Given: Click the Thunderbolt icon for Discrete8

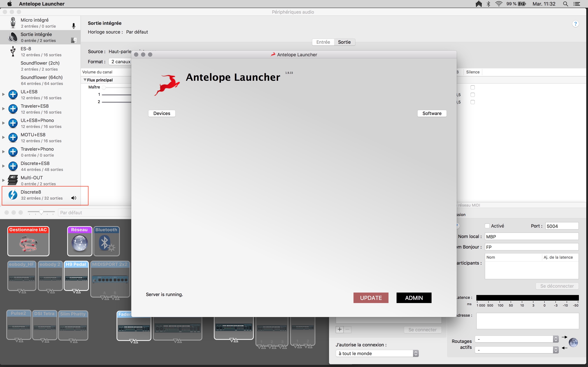Looking at the screenshot, I should 13,194.
